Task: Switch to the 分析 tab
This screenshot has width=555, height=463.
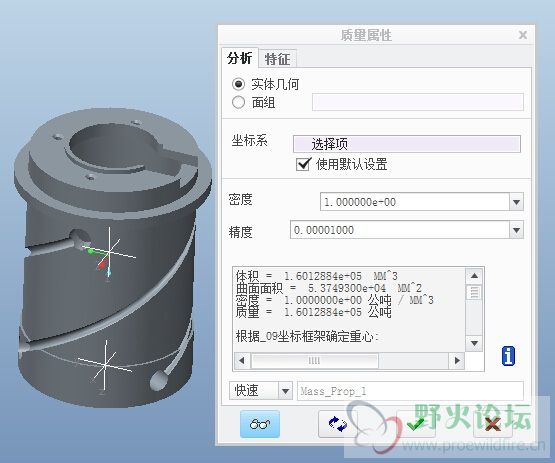Action: coord(240,58)
